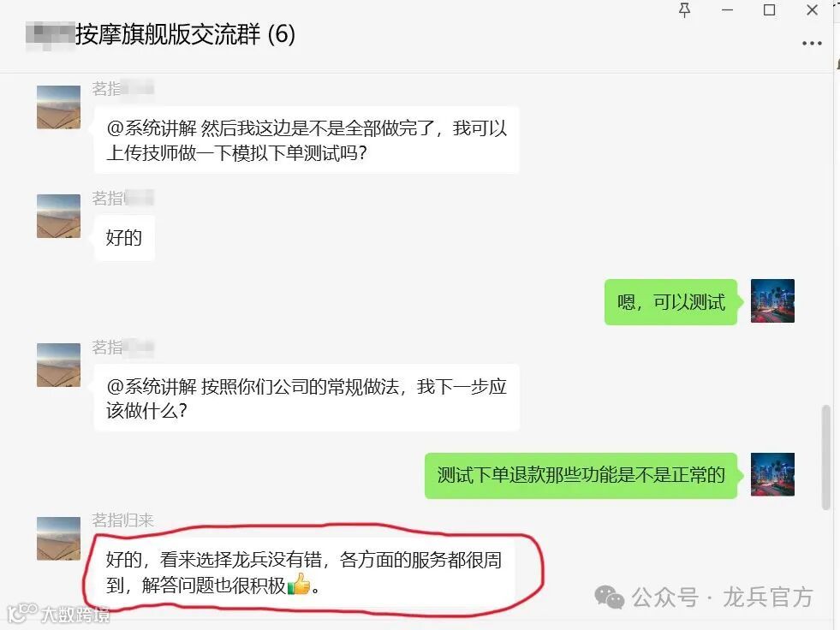The height and width of the screenshot is (630, 840).
Task: Click the chat scrollbar thumb
Action: tap(826, 458)
